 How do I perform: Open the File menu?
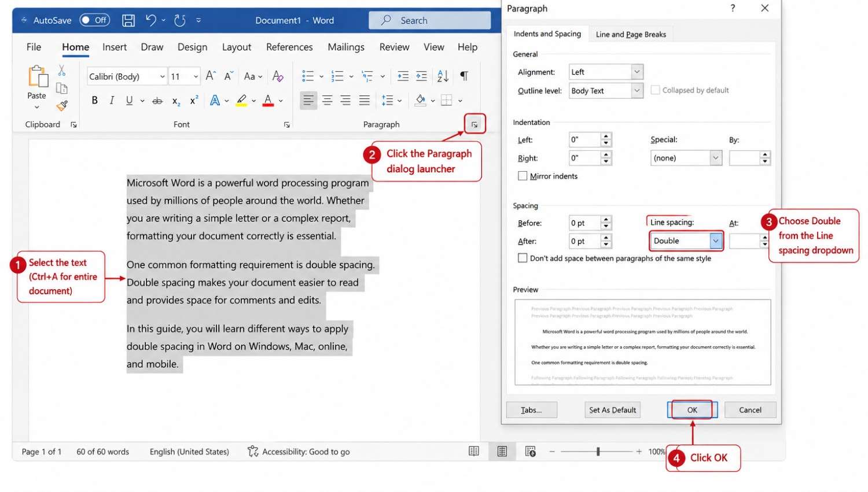(34, 47)
